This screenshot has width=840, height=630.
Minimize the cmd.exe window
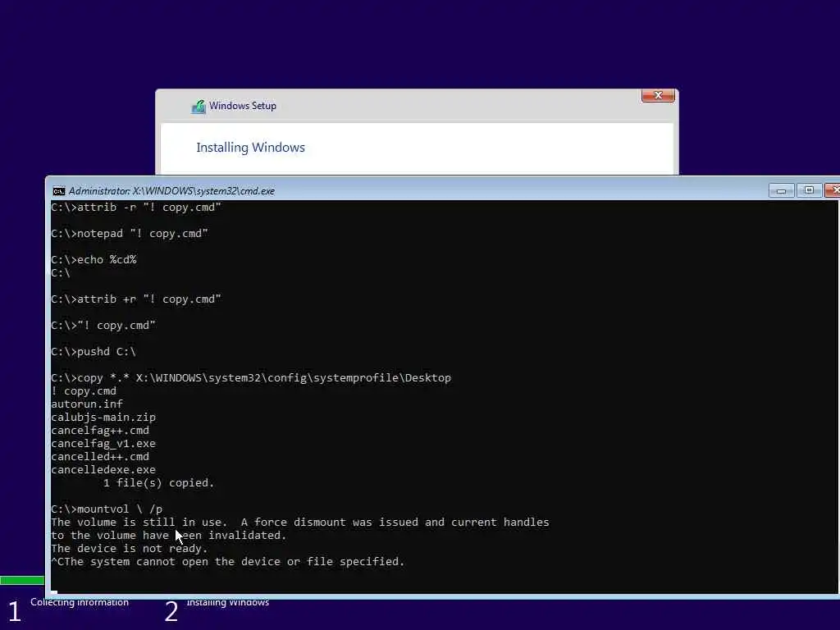[x=781, y=190]
